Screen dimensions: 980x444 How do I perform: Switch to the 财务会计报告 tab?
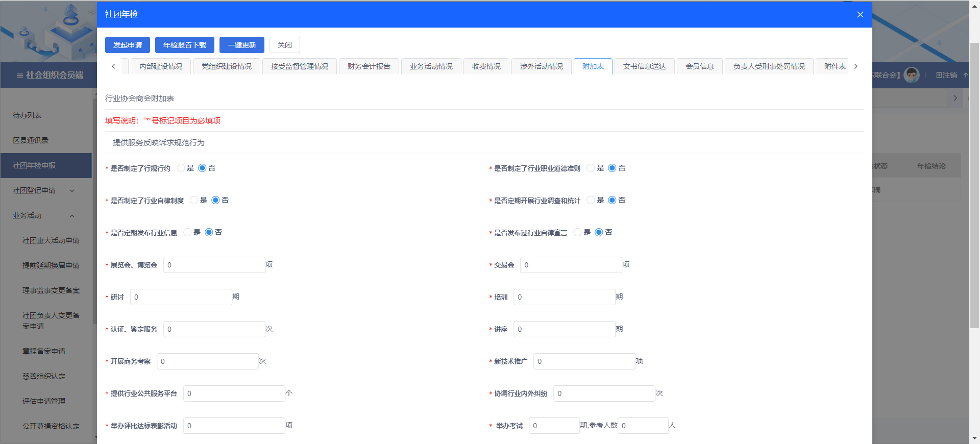369,66
